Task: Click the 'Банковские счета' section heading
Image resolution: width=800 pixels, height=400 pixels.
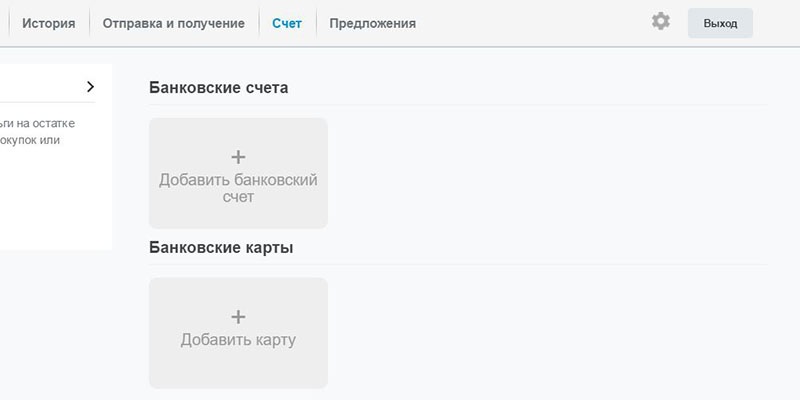Action: [218, 88]
